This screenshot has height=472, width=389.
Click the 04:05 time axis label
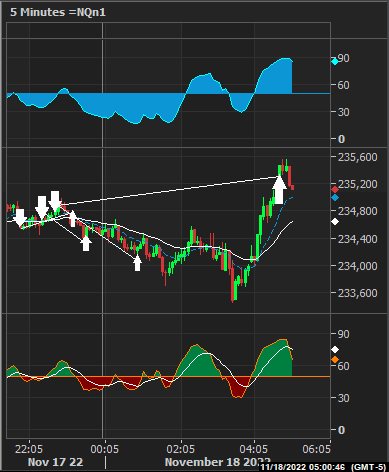(x=254, y=449)
